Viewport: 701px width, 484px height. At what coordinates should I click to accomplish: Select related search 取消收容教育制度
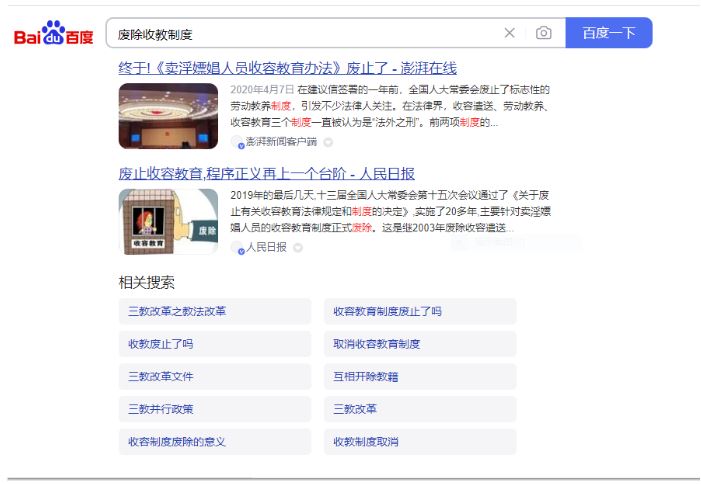(x=420, y=344)
